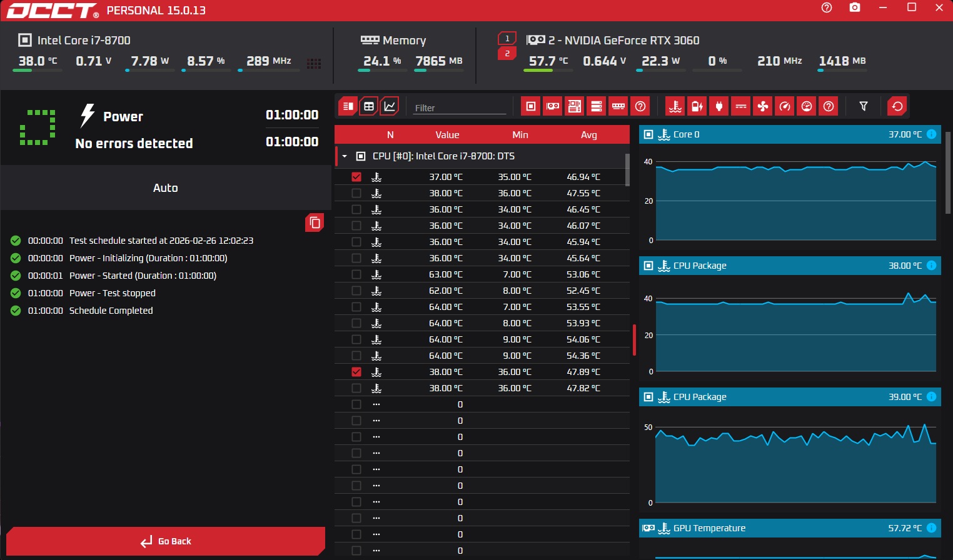953x560 pixels.
Task: Select GPU tab number 1
Action: [x=507, y=38]
